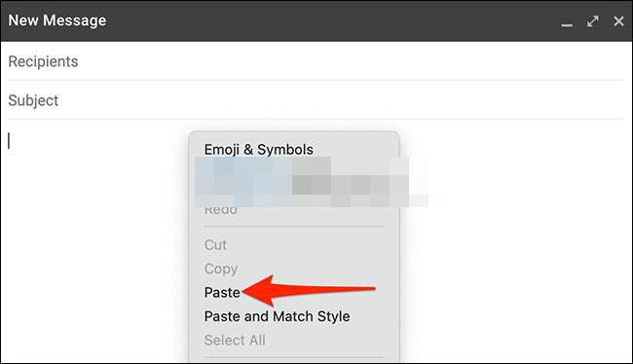Click separator line between Redo and Cut

(x=294, y=227)
